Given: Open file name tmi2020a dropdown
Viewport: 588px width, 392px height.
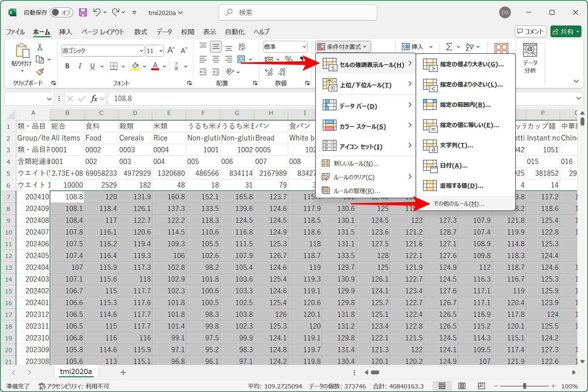Looking at the screenshot, I should click(x=166, y=13).
